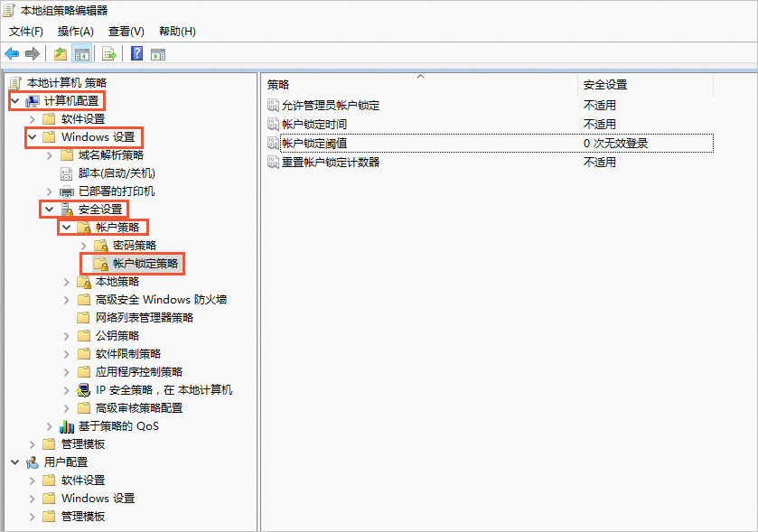Click the Up one level folder icon
Viewport: 758px width, 532px height.
61,53
